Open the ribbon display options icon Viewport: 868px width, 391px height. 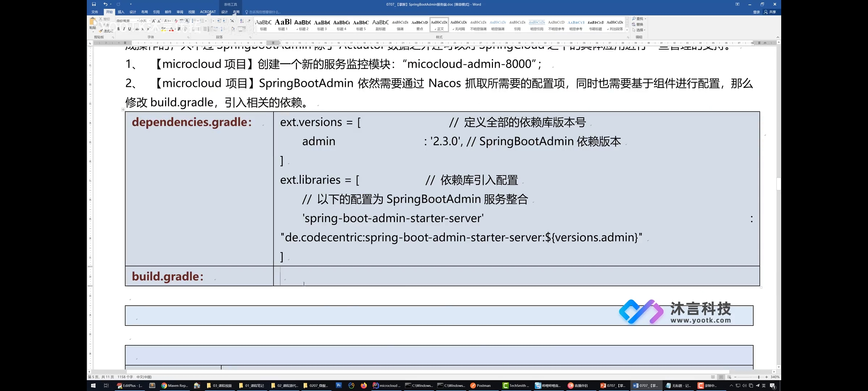737,4
